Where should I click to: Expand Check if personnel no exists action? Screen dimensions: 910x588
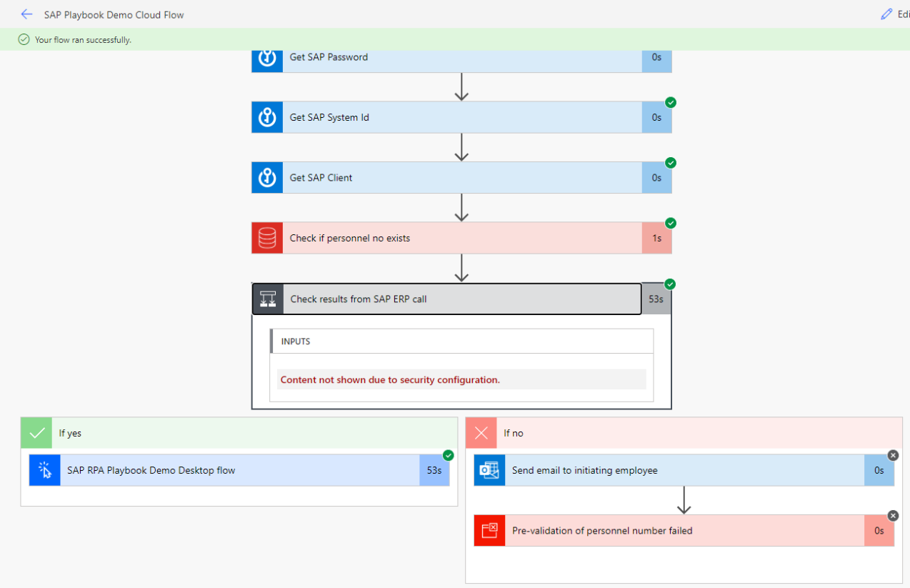pos(461,238)
